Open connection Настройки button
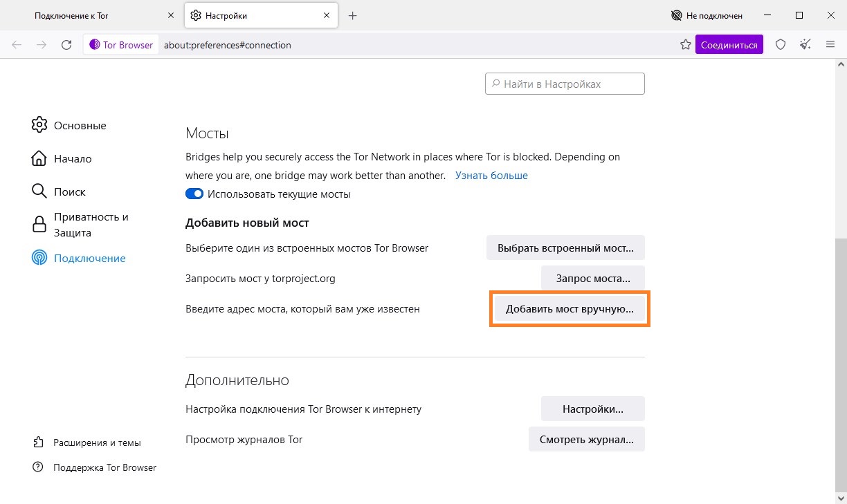 pyautogui.click(x=593, y=409)
